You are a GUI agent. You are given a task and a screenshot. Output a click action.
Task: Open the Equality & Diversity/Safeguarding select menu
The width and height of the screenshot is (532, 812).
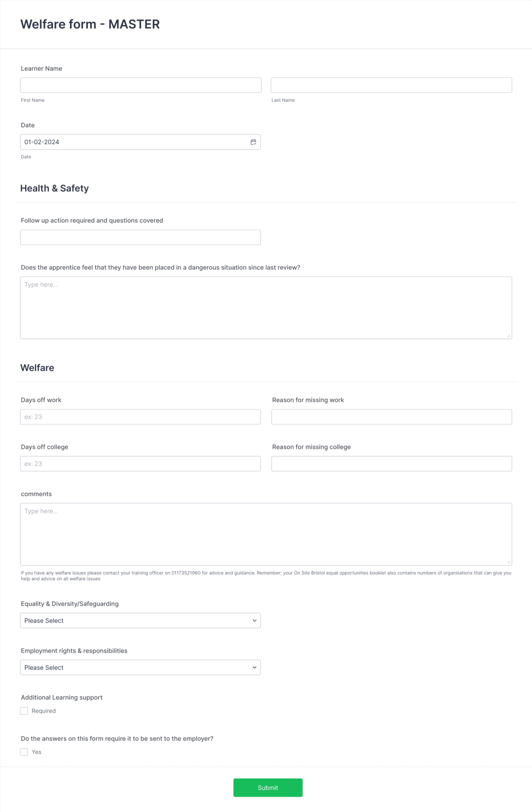click(140, 620)
